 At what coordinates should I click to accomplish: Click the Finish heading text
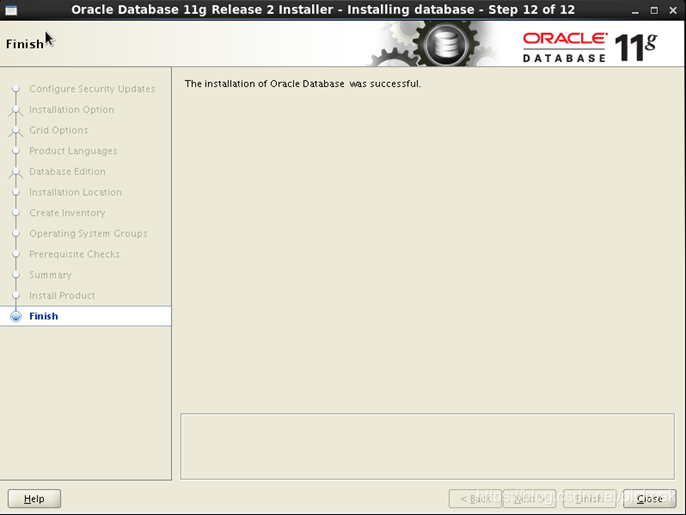pos(24,44)
